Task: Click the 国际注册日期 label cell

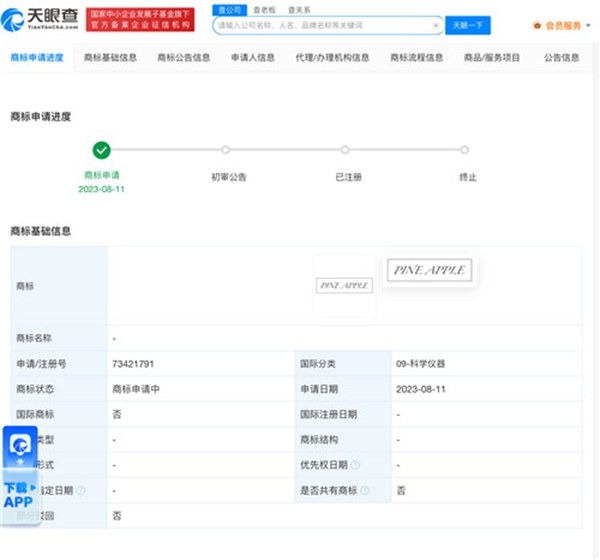Action: [x=343, y=415]
